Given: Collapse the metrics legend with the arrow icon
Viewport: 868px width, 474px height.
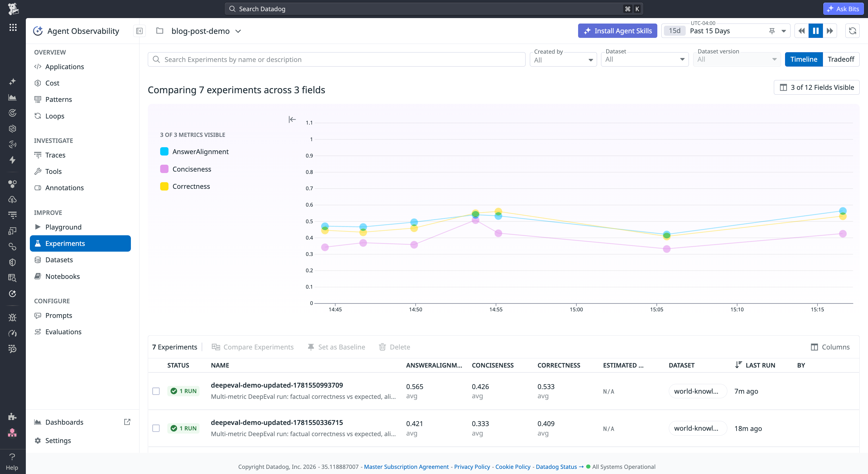Looking at the screenshot, I should [x=292, y=120].
